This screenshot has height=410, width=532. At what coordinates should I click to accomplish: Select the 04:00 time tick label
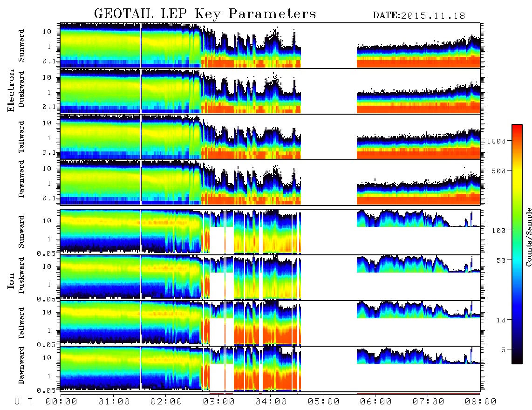pyautogui.click(x=271, y=402)
